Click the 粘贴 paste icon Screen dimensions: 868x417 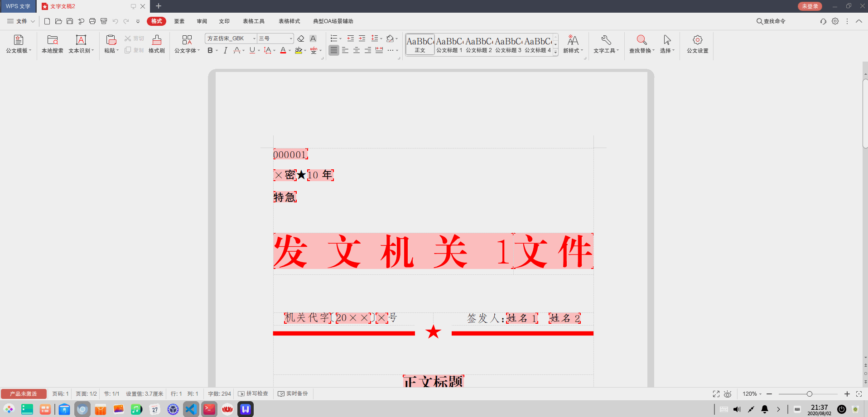coord(111,40)
